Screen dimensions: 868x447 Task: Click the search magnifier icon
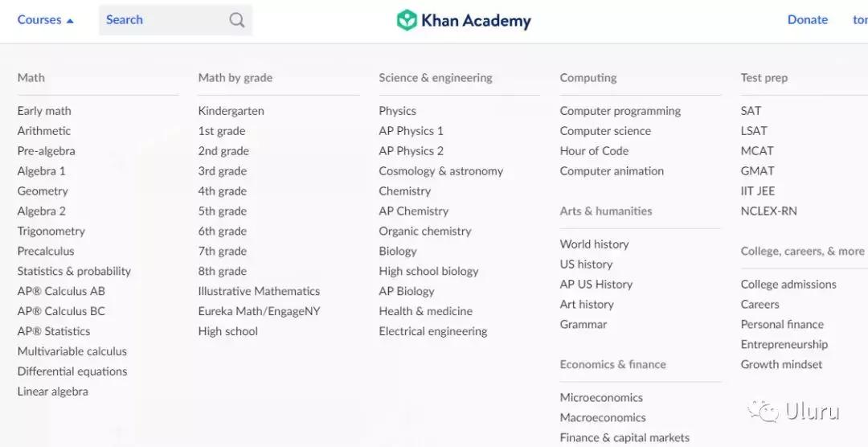tap(236, 20)
